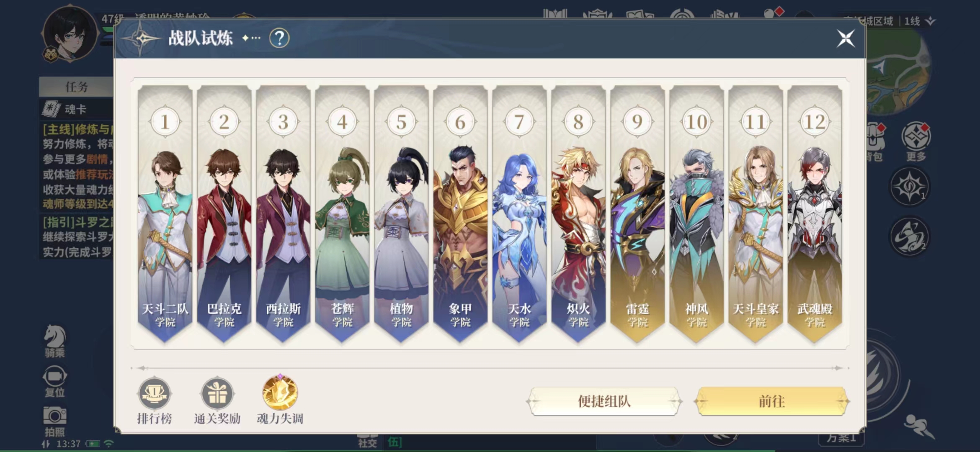Open the 更多 menu icon
The image size is (980, 452).
point(916,136)
